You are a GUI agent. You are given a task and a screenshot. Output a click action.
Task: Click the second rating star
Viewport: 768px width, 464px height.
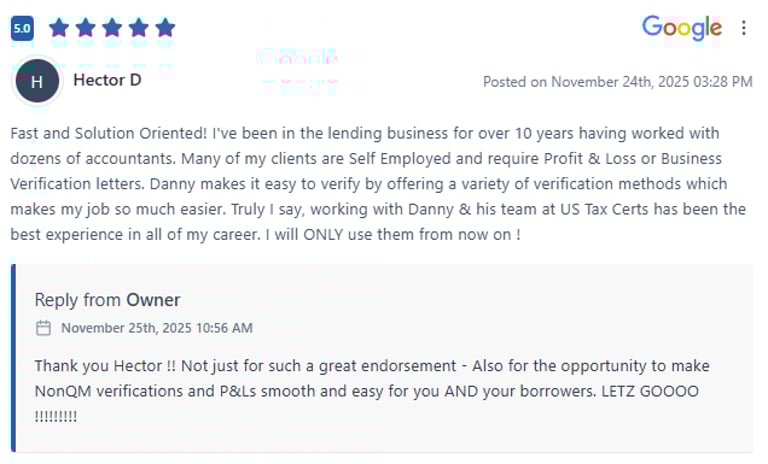pyautogui.click(x=86, y=27)
